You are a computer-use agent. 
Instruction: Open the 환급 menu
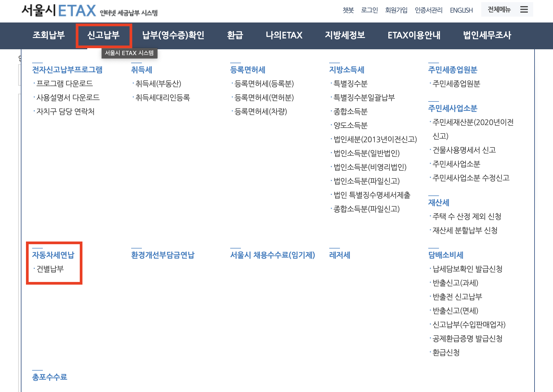235,35
